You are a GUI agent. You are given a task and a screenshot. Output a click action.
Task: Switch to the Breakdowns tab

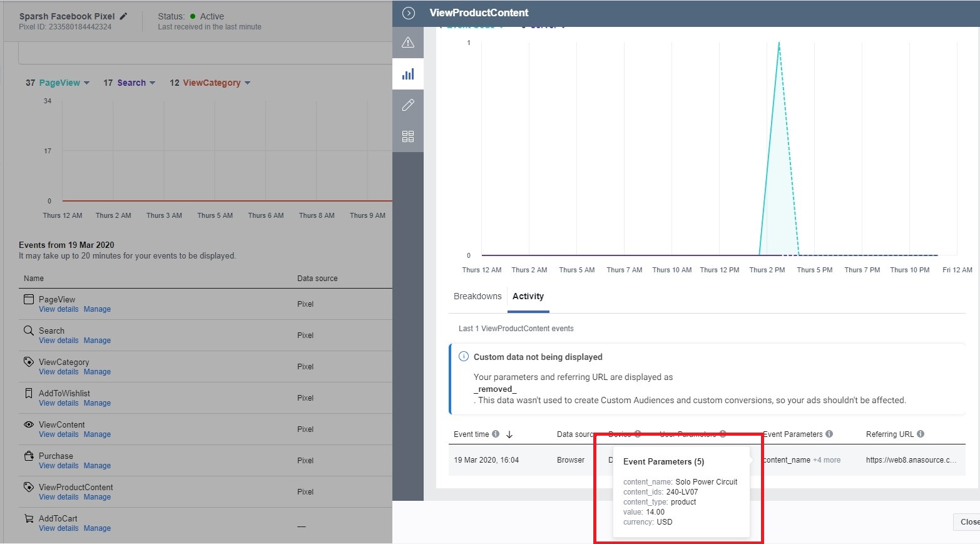pos(477,296)
